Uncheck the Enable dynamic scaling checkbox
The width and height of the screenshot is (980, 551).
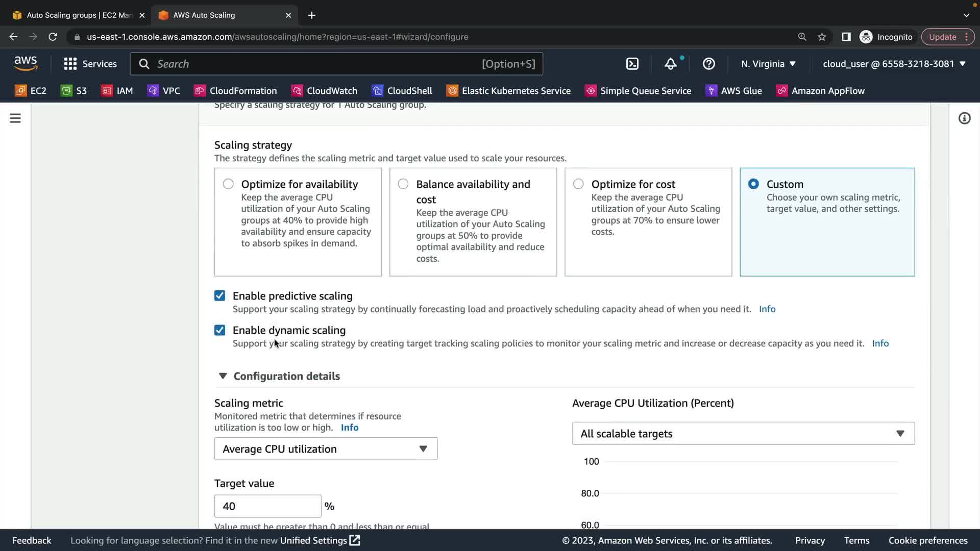[219, 330]
